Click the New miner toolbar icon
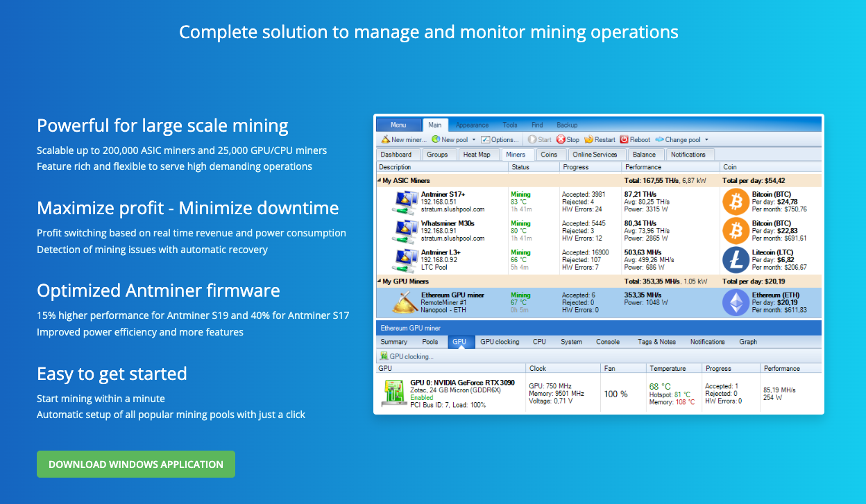866x504 pixels. 386,139
